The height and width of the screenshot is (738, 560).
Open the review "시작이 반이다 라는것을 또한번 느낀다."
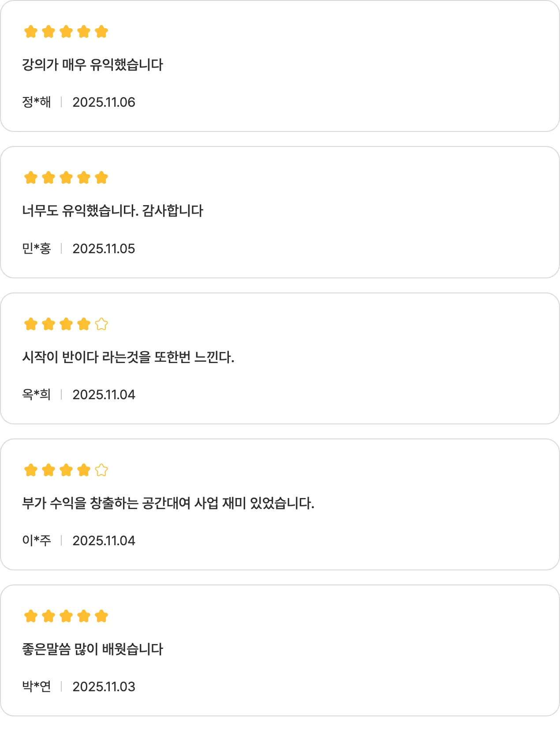[x=128, y=357]
